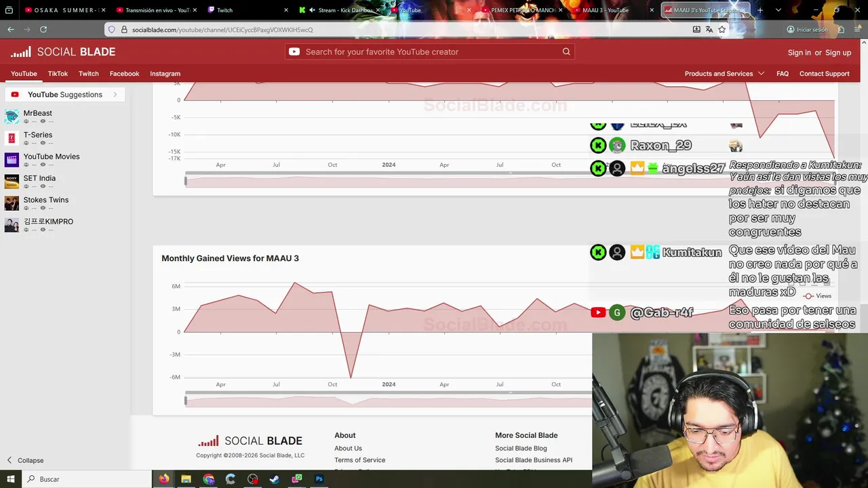868x488 pixels.
Task: Bookmark this page with the star icon
Action: pyautogui.click(x=722, y=30)
